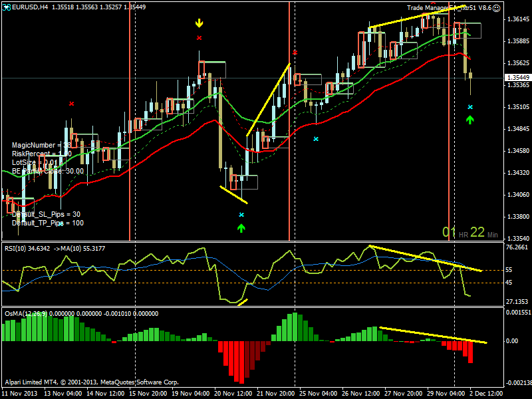Click the 1.36145 price scale value
Screen dimensions: 532x399
[x=518, y=19]
